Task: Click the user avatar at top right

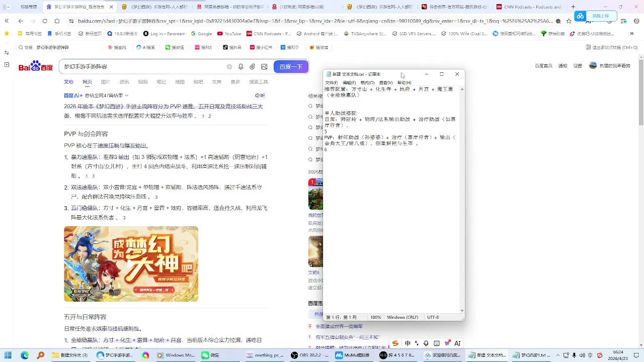Action: 593,66
